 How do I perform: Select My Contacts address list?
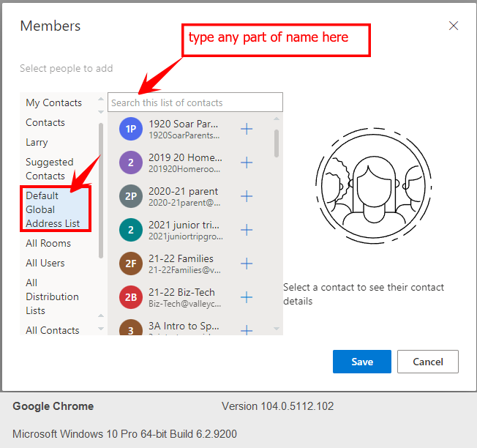point(54,103)
